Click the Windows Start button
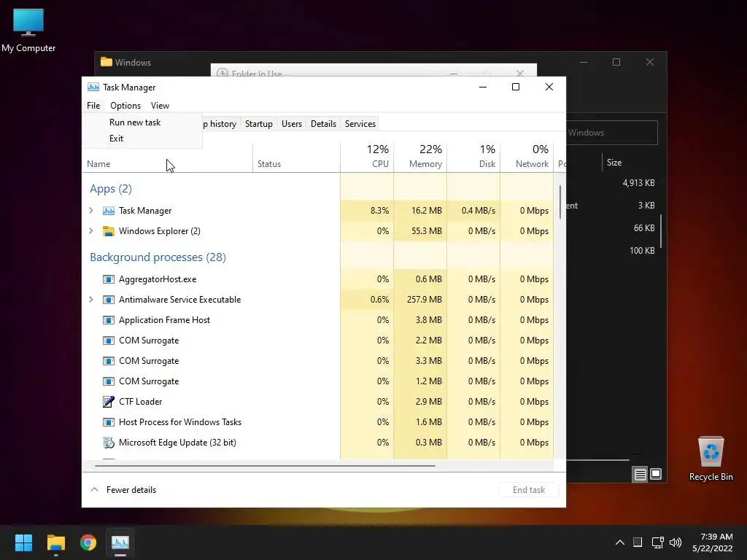The height and width of the screenshot is (560, 747). pyautogui.click(x=23, y=542)
